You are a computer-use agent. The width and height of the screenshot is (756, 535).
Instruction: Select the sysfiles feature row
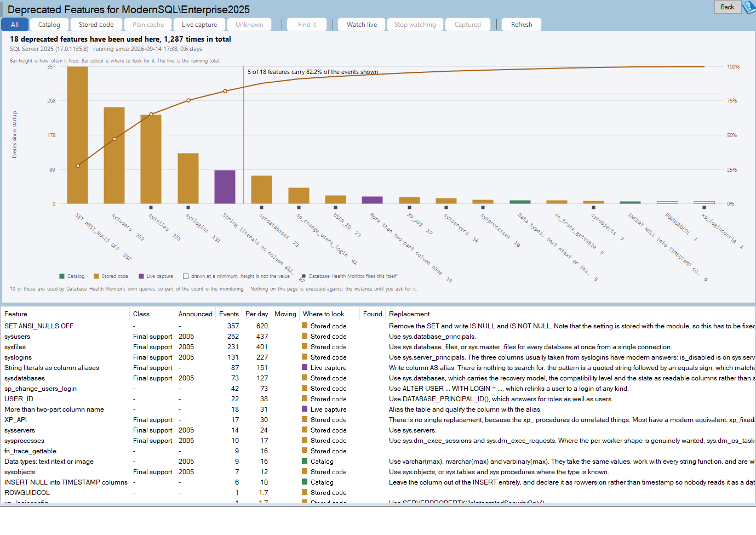pos(378,347)
